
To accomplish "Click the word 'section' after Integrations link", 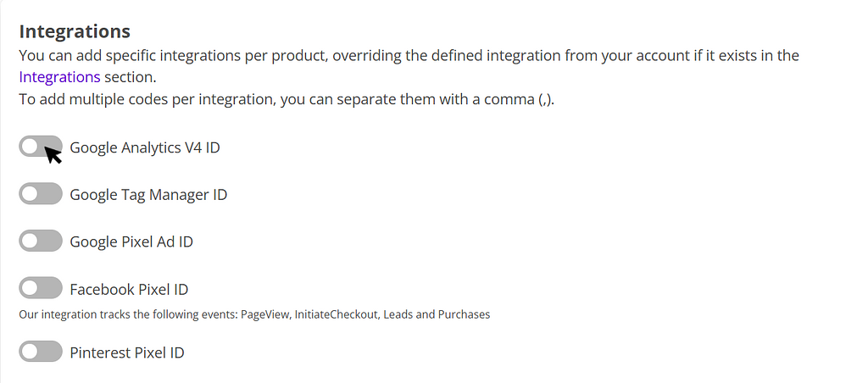I will pyautogui.click(x=130, y=77).
